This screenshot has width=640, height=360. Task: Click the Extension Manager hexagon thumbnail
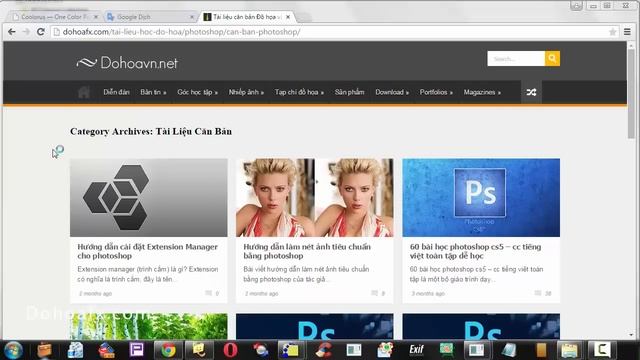tap(149, 198)
